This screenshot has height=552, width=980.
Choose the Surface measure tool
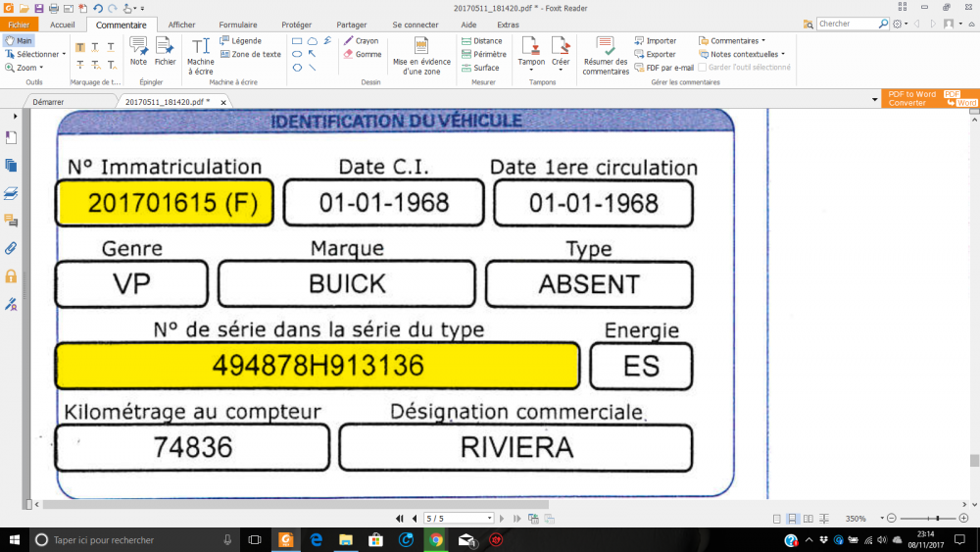pos(480,68)
